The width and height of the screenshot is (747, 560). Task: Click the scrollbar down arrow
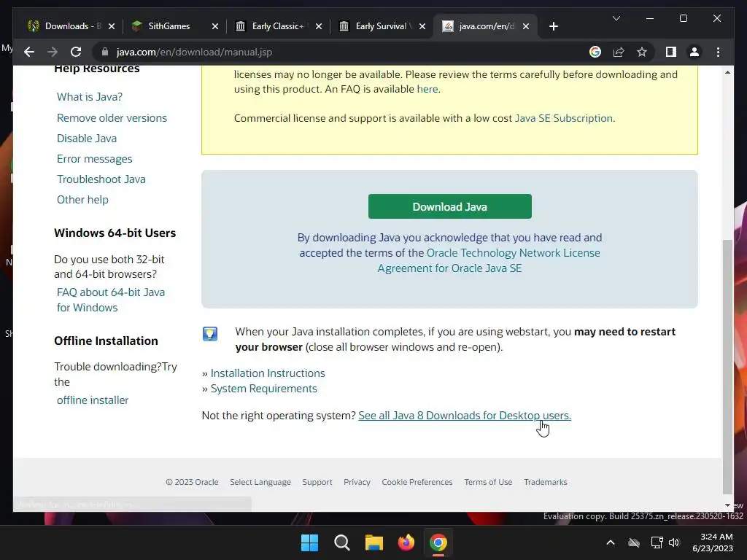pyautogui.click(x=727, y=505)
